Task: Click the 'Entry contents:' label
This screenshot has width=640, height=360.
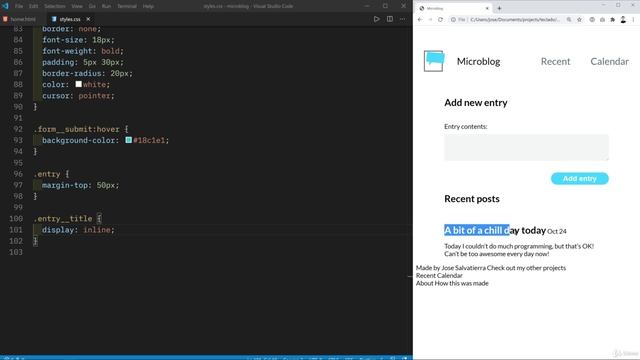Action: point(466,127)
